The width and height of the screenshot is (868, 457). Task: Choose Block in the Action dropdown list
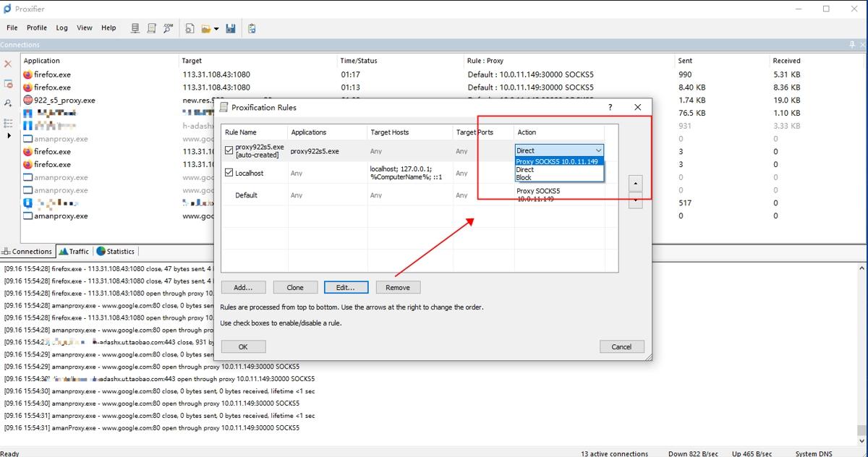point(524,177)
